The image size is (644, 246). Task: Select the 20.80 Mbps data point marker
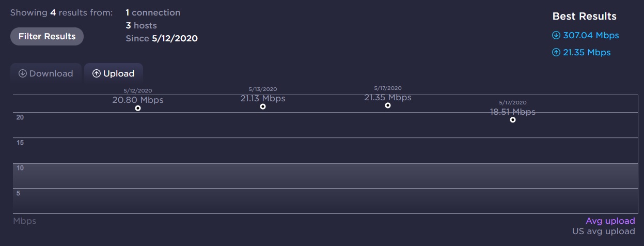tap(138, 108)
